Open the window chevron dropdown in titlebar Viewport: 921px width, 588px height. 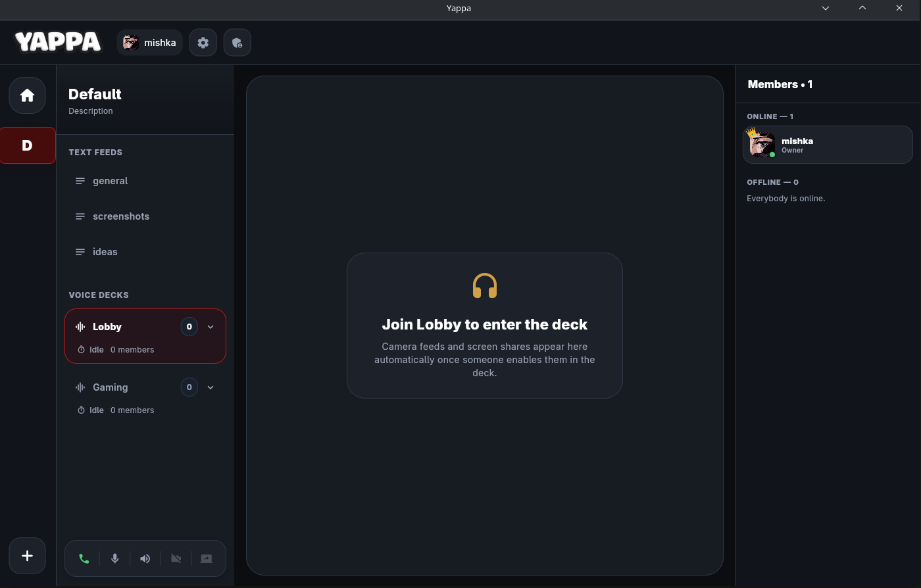825,8
